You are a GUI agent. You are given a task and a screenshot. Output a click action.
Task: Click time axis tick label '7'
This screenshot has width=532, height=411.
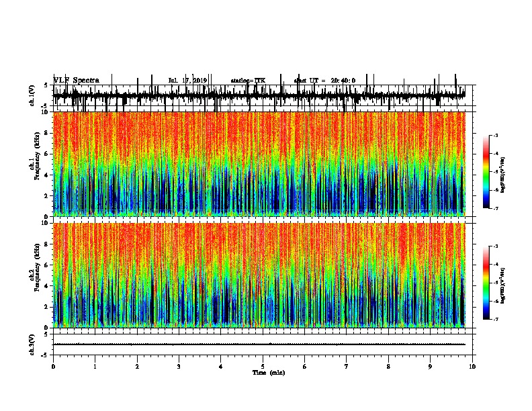(347, 367)
